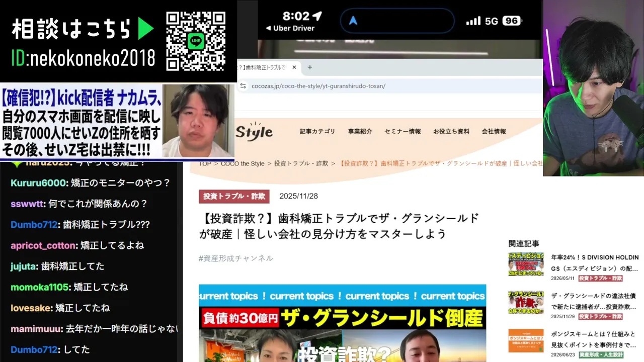
Task: Tap the cellular signal bars icon
Action: [x=473, y=21]
